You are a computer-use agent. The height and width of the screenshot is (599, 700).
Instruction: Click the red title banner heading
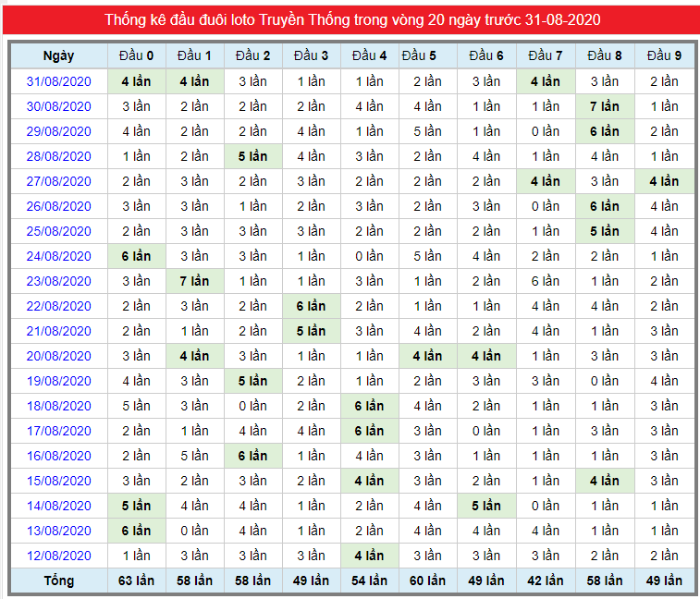[352, 20]
